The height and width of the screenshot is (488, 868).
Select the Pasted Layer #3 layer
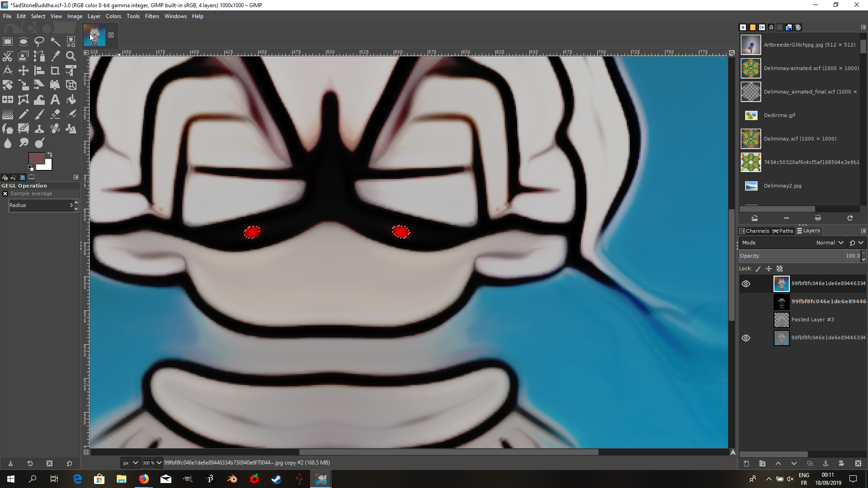coord(812,319)
